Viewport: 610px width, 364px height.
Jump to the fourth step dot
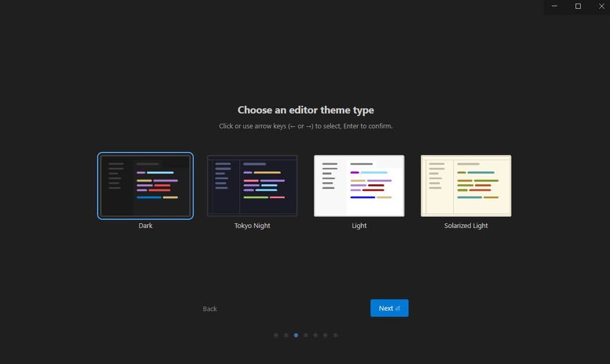[x=306, y=335]
